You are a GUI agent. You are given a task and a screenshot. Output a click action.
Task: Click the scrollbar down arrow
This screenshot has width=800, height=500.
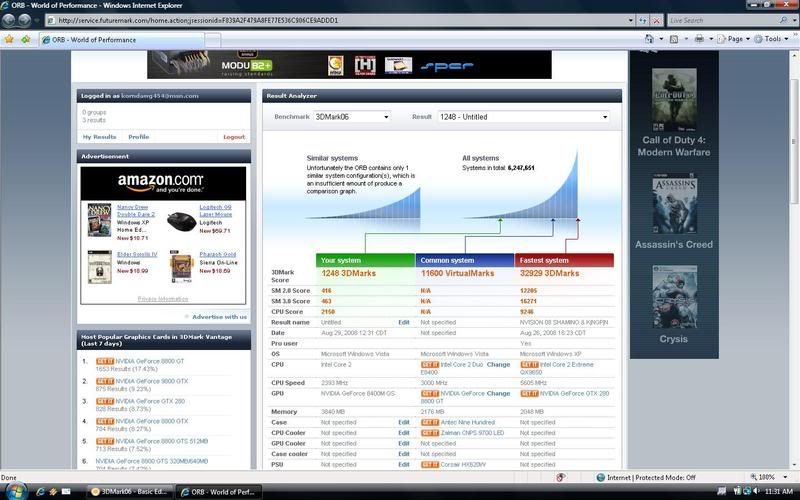[x=794, y=465]
